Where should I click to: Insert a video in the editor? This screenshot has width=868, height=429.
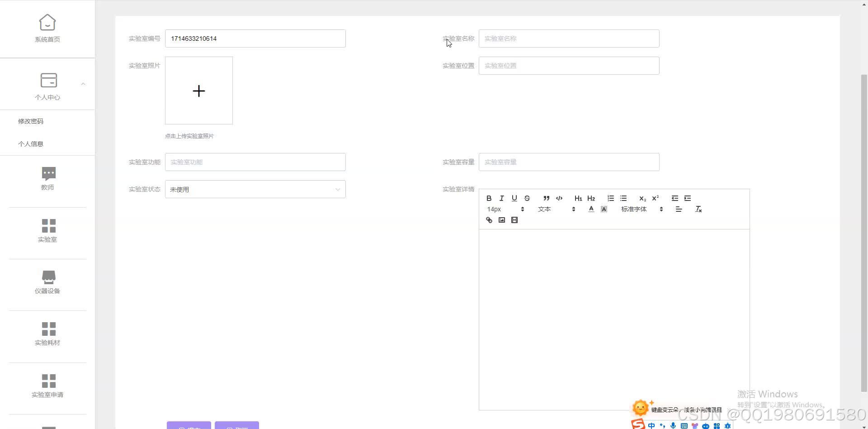pos(514,220)
